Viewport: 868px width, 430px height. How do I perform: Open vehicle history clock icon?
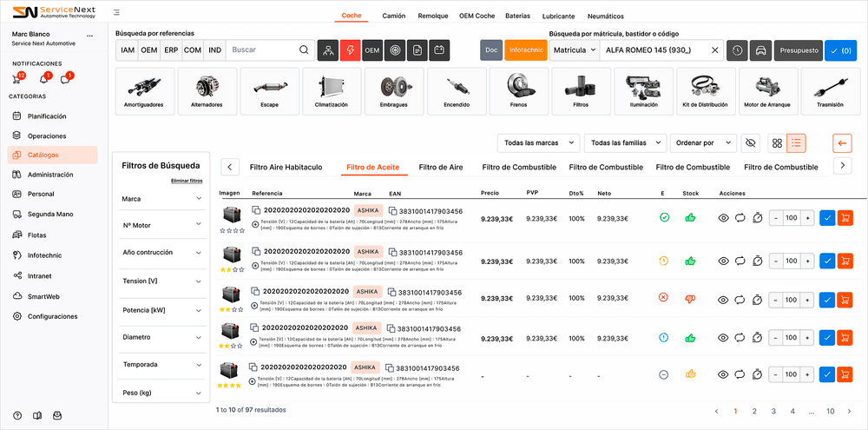click(737, 50)
